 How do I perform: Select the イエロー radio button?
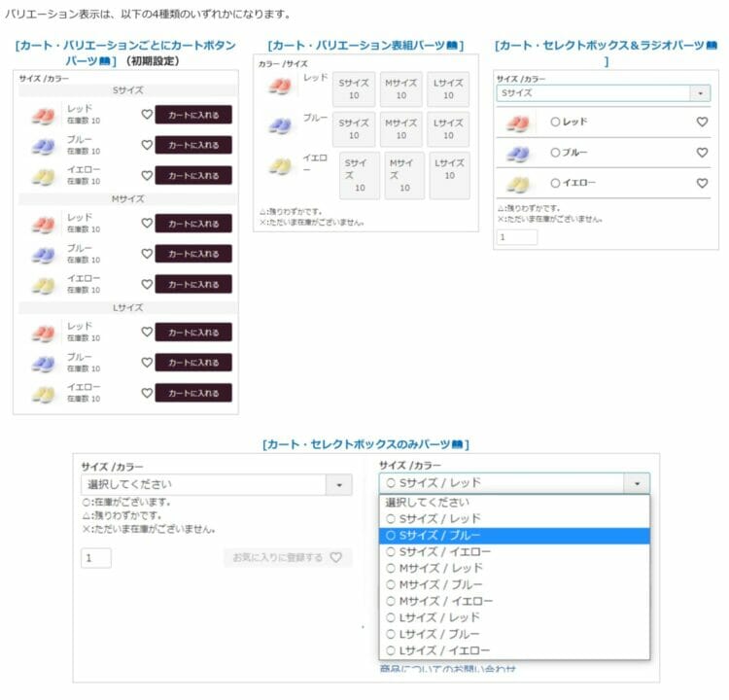click(555, 183)
